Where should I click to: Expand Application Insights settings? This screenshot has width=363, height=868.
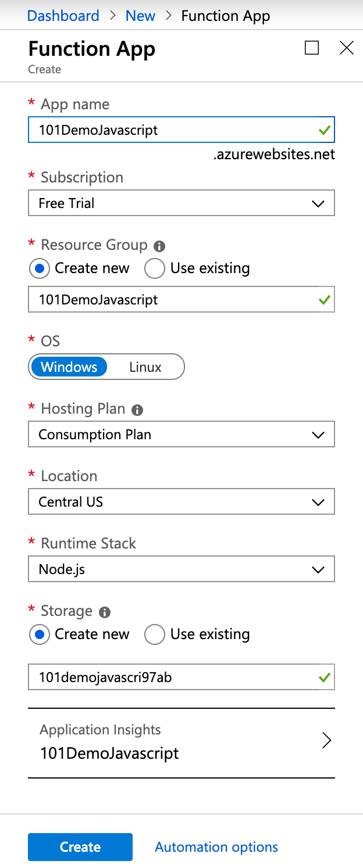181,743
